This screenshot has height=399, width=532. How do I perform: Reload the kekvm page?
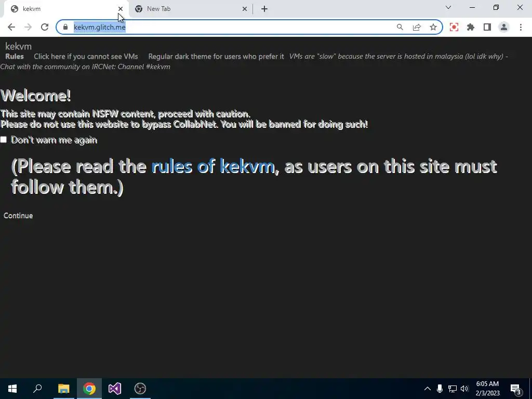(x=45, y=27)
